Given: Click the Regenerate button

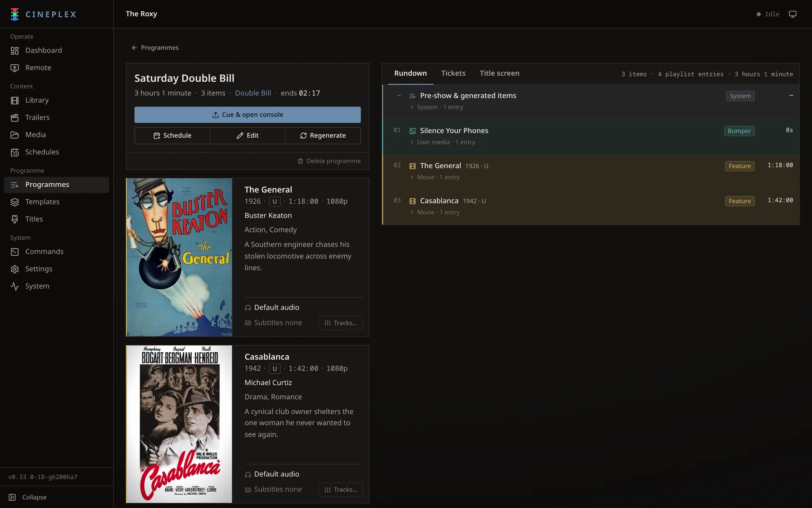Looking at the screenshot, I should [323, 136].
